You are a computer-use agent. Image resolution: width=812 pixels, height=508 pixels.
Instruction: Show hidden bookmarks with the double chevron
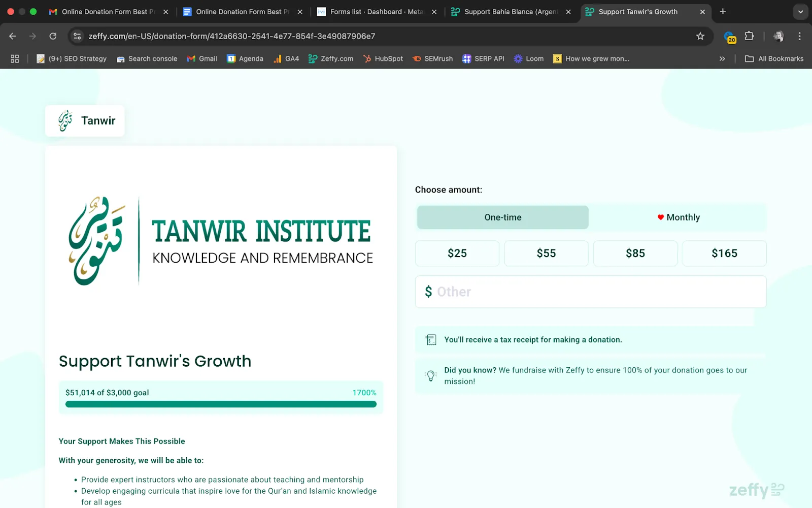tap(722, 59)
